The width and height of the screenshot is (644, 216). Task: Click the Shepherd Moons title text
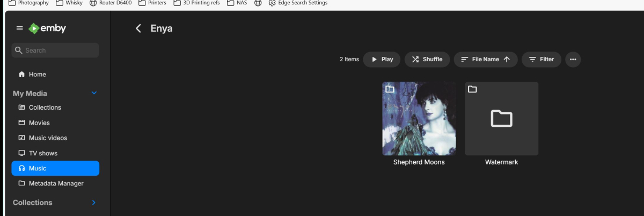tap(419, 162)
